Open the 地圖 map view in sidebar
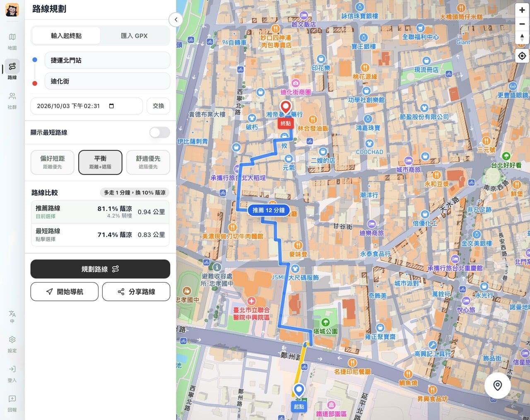 pos(12,42)
